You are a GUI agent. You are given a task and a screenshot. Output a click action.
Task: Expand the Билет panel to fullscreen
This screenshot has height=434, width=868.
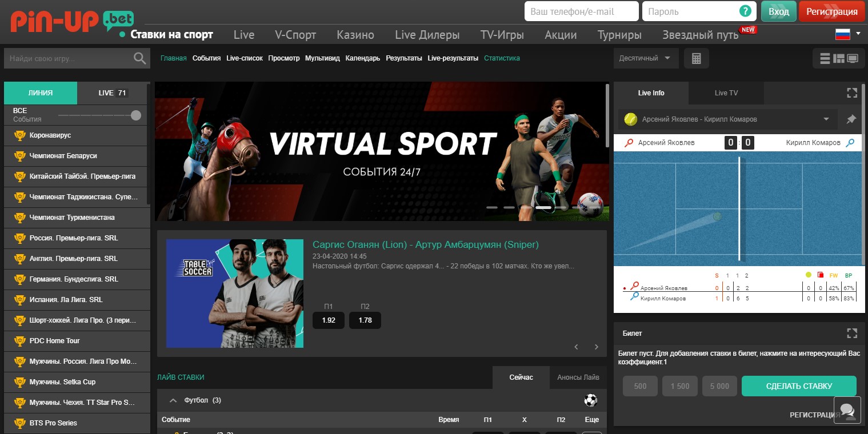click(x=851, y=333)
